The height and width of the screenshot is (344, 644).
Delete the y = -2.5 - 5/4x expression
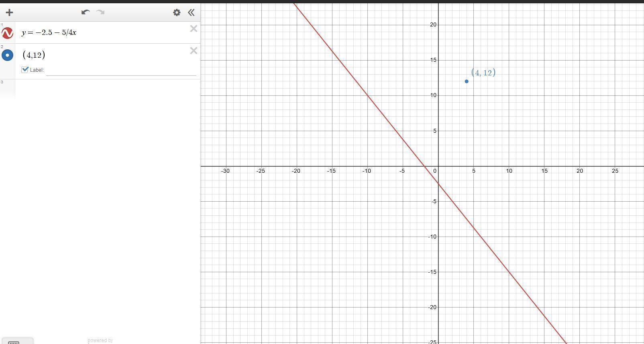tap(194, 28)
